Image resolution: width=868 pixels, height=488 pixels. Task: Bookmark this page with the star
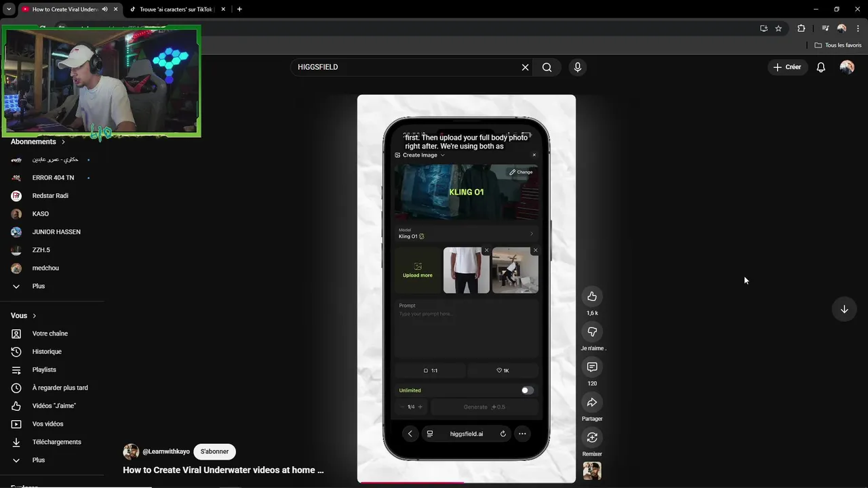(x=778, y=28)
